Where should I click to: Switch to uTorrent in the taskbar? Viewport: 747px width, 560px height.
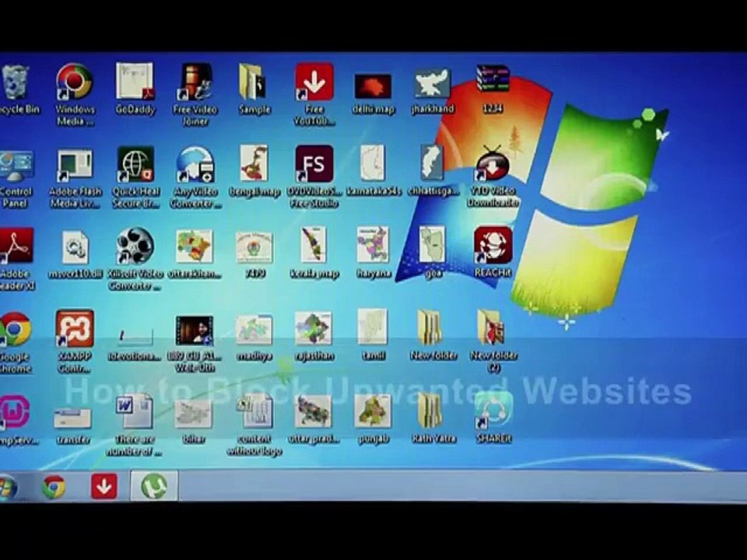pyautogui.click(x=154, y=486)
